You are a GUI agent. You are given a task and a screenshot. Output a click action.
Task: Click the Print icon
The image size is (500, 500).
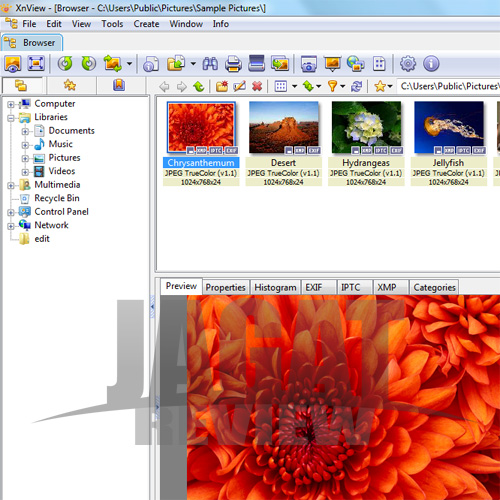pyautogui.click(x=233, y=63)
